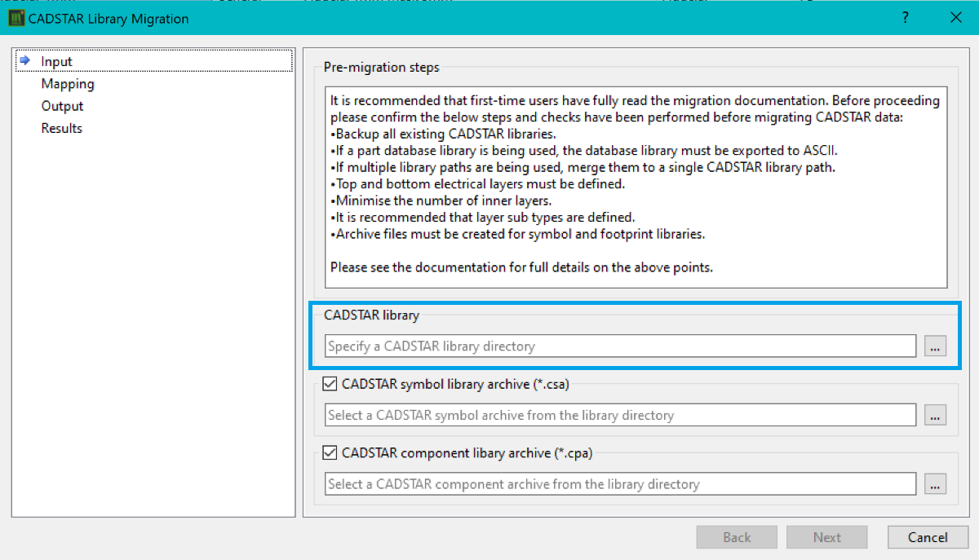Click the CADSTAR Library Migration title bar icon
This screenshot has height=560, width=979.
(16, 18)
